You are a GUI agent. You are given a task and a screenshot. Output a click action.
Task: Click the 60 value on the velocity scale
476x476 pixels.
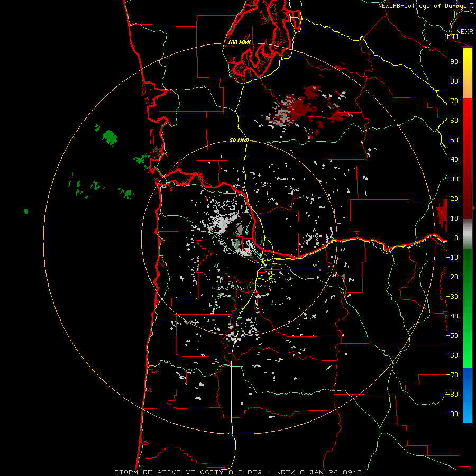pos(454,121)
